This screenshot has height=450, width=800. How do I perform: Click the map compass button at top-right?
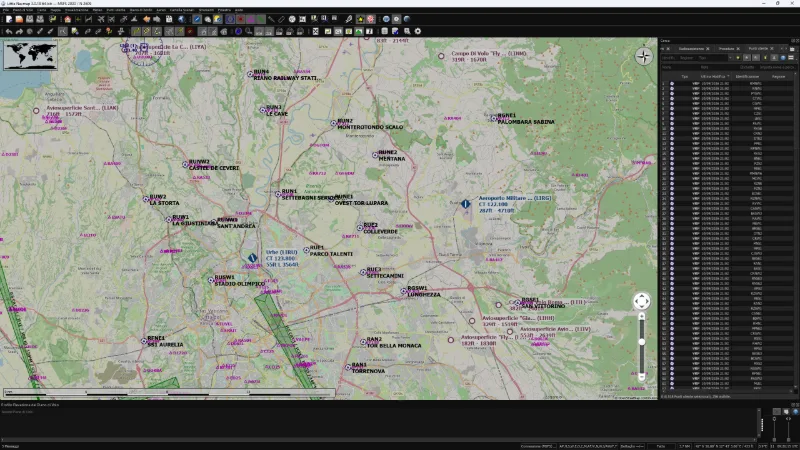(x=644, y=56)
